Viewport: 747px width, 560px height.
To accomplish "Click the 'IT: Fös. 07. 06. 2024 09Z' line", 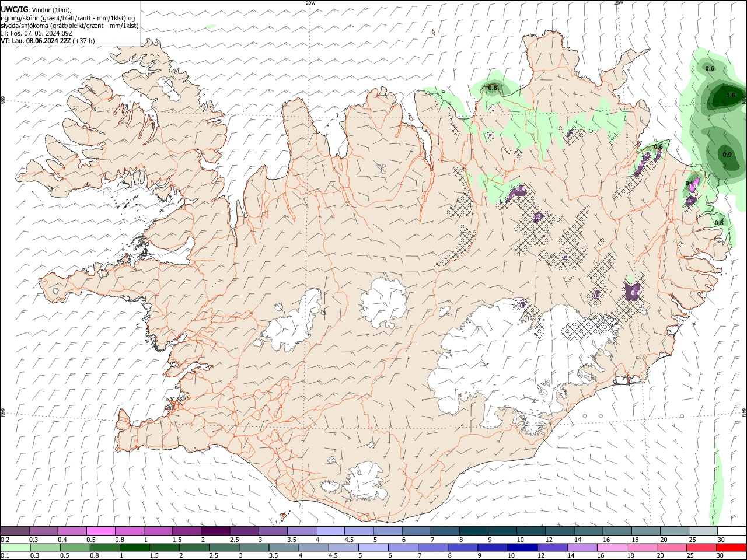I will pyautogui.click(x=36, y=33).
